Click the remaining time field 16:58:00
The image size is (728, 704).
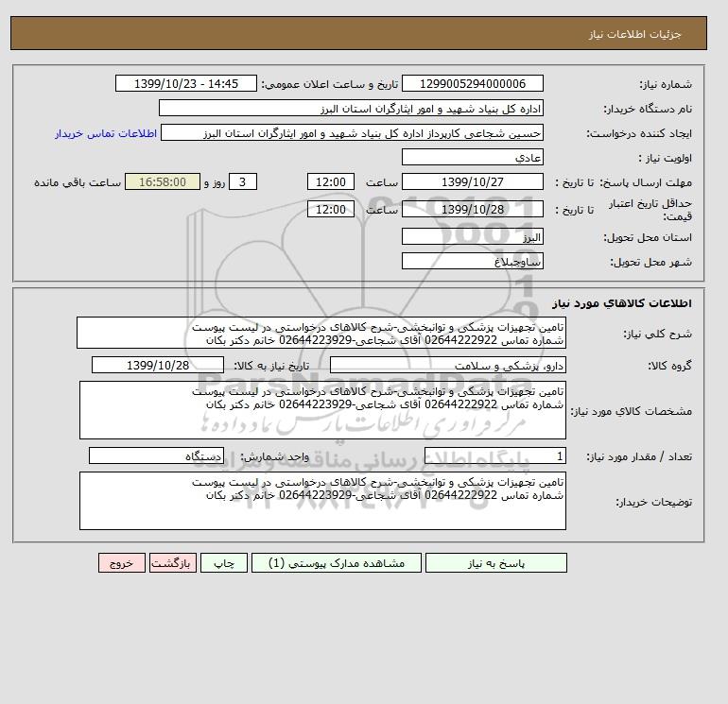point(163,182)
